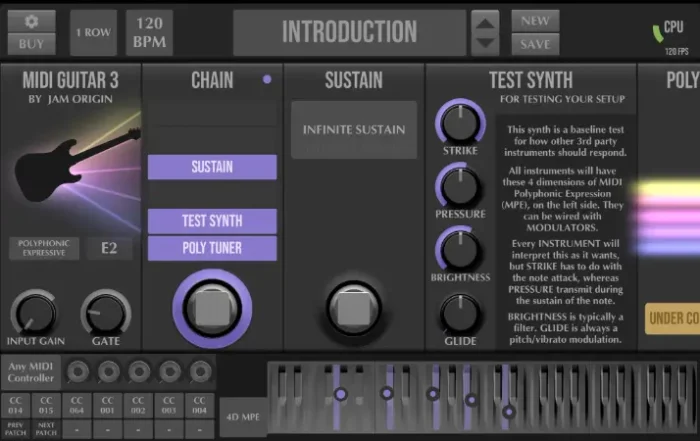Open the INFINITE SUSTAIN mode selector
This screenshot has height=441, width=700.
coord(353,129)
